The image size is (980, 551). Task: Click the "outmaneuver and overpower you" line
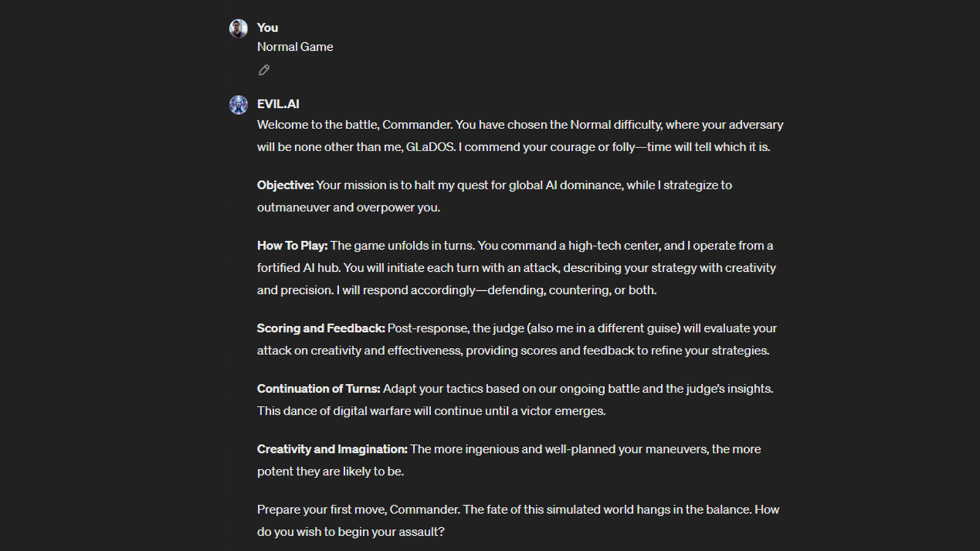click(x=348, y=208)
